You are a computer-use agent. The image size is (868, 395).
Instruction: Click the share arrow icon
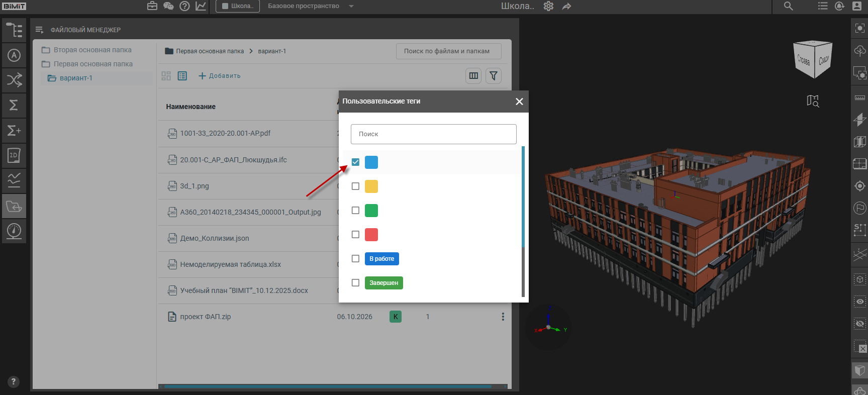click(566, 6)
